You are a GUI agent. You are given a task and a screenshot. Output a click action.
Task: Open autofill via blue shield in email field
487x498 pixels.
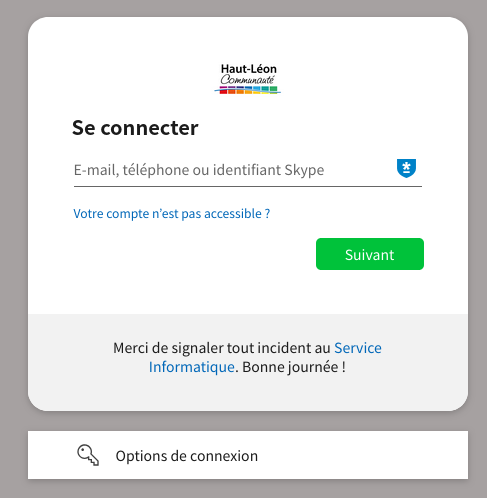406,168
